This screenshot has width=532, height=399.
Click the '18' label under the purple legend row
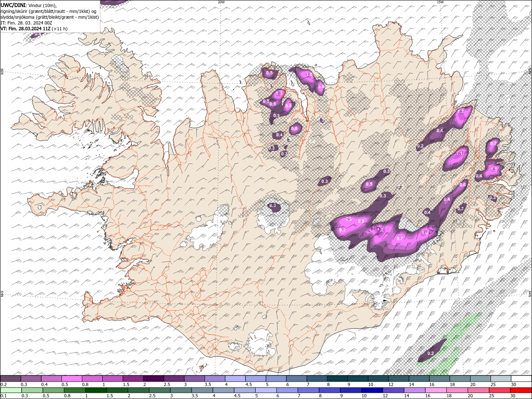(453, 384)
